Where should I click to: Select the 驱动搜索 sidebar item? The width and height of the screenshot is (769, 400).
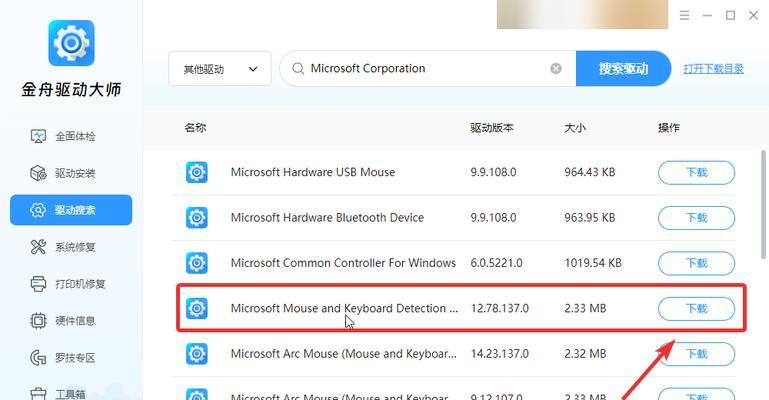click(71, 210)
